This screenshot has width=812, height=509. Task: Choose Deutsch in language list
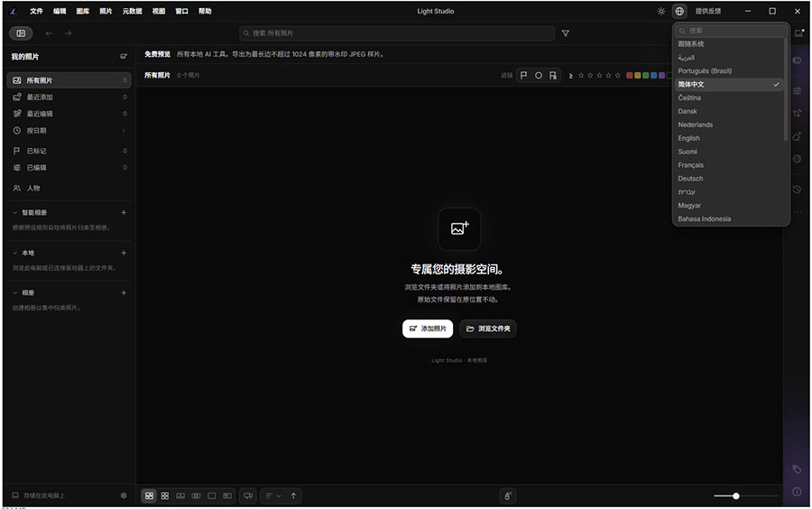pos(730,179)
